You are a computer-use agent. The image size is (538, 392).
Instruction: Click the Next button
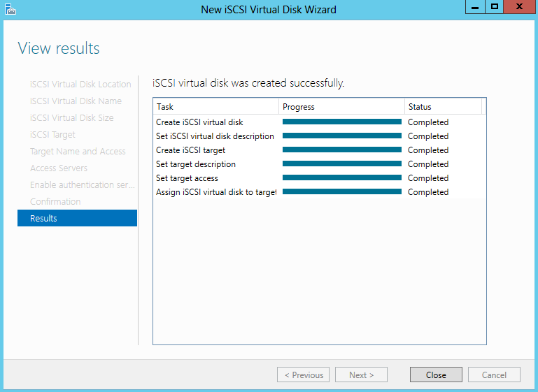361,375
